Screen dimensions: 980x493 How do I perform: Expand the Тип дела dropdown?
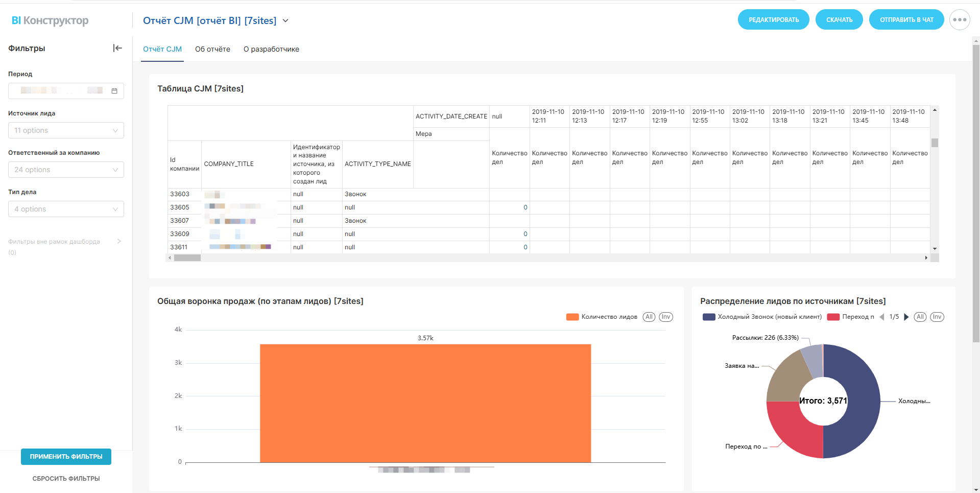click(x=66, y=209)
